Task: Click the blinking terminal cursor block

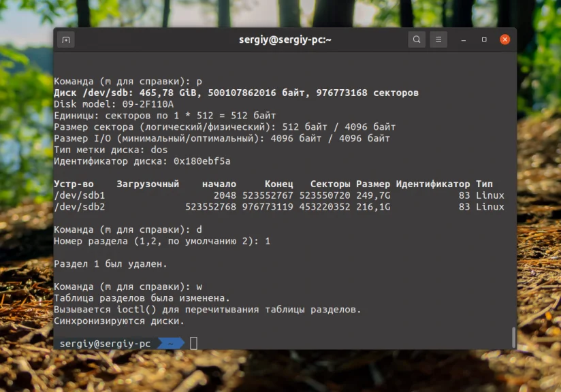Action: (193, 343)
